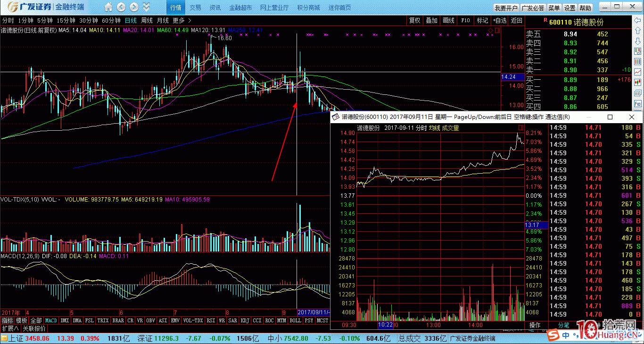This screenshot has height=344, width=644.
Task: Click the Home icon in top toolbar
Action: click(109, 7)
